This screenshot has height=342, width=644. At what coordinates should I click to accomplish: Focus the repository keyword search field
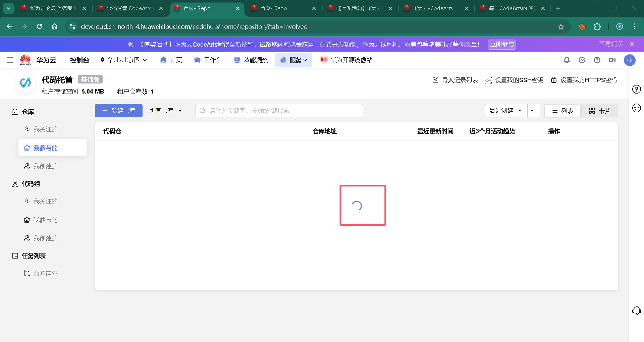click(x=279, y=111)
